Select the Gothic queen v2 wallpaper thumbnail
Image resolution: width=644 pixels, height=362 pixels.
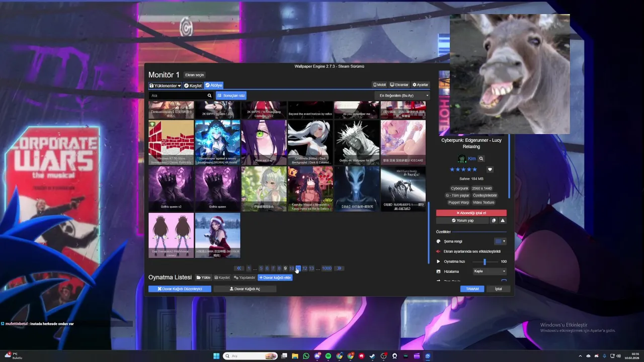coord(171,189)
